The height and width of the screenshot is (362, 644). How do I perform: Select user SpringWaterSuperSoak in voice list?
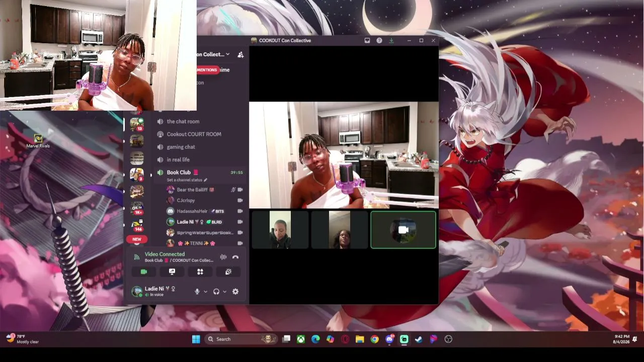[205, 233]
